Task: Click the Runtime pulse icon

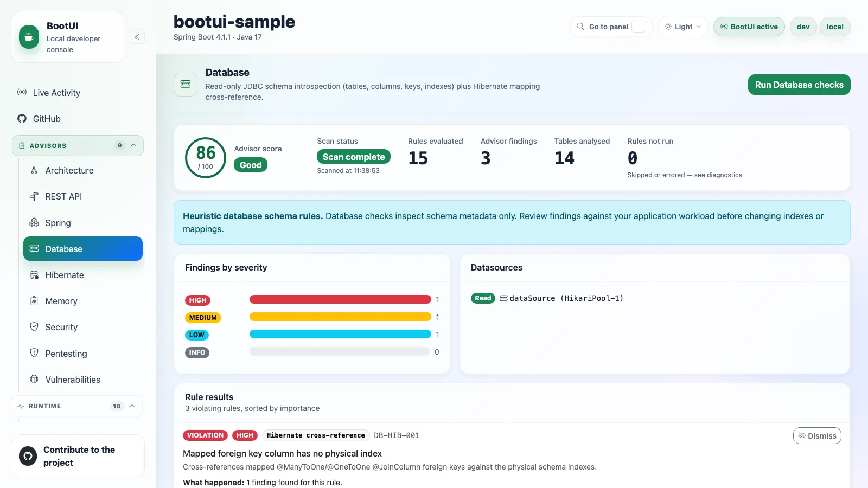Action: (x=21, y=406)
